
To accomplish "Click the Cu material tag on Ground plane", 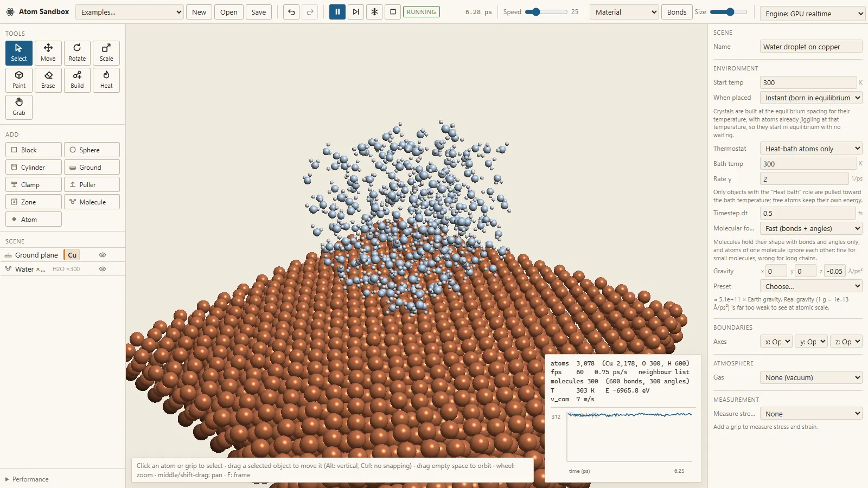I will click(x=72, y=255).
